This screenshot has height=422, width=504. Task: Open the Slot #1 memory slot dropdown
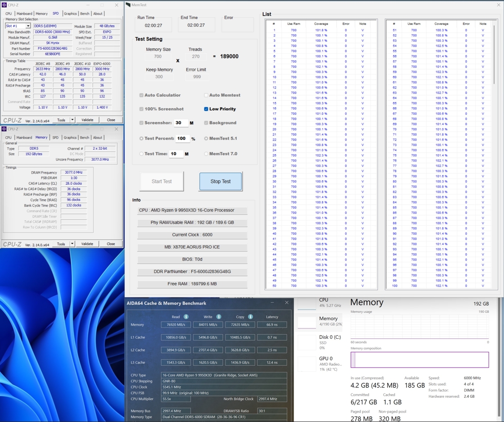tap(28, 26)
